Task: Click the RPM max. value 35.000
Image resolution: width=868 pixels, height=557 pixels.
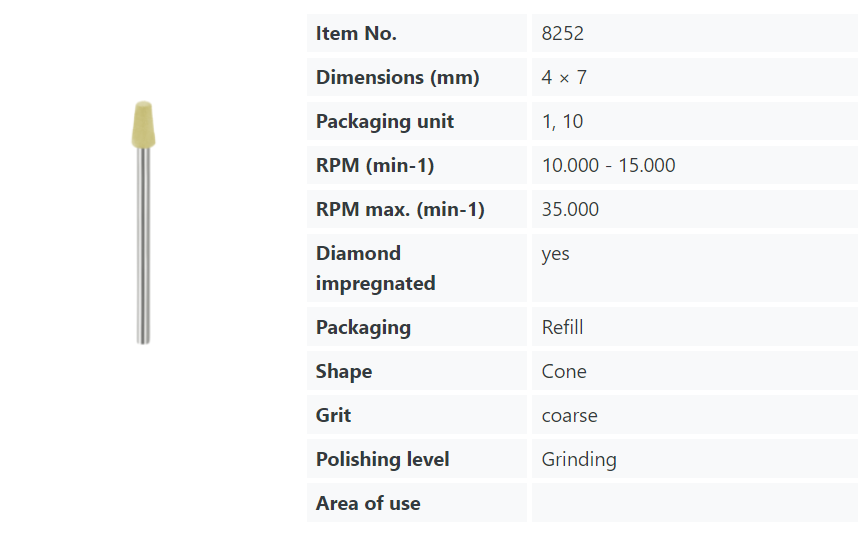Action: coord(570,209)
